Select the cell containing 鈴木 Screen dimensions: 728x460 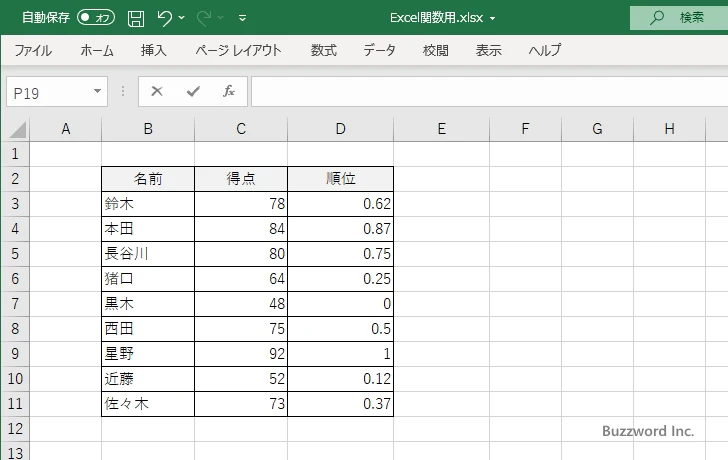[148, 204]
